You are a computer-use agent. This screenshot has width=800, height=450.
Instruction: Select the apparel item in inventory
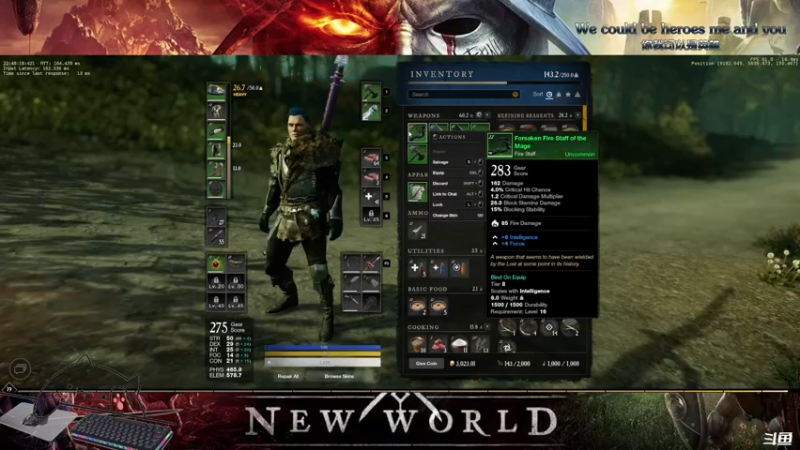point(417,192)
